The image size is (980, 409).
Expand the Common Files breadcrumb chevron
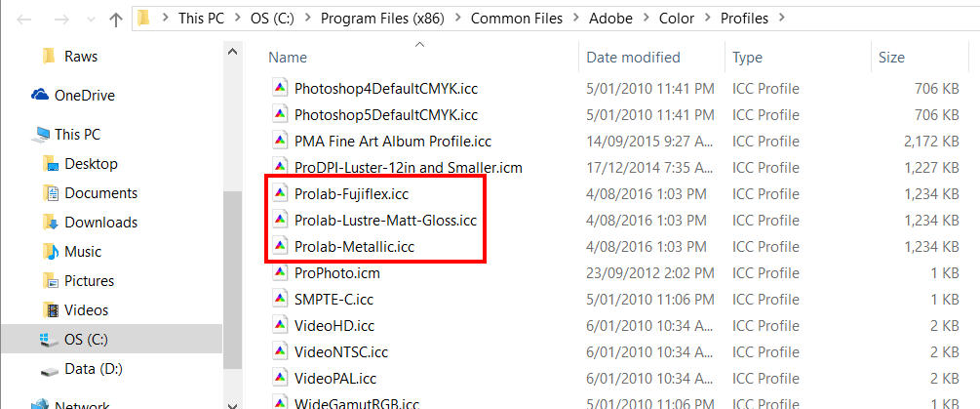576,18
